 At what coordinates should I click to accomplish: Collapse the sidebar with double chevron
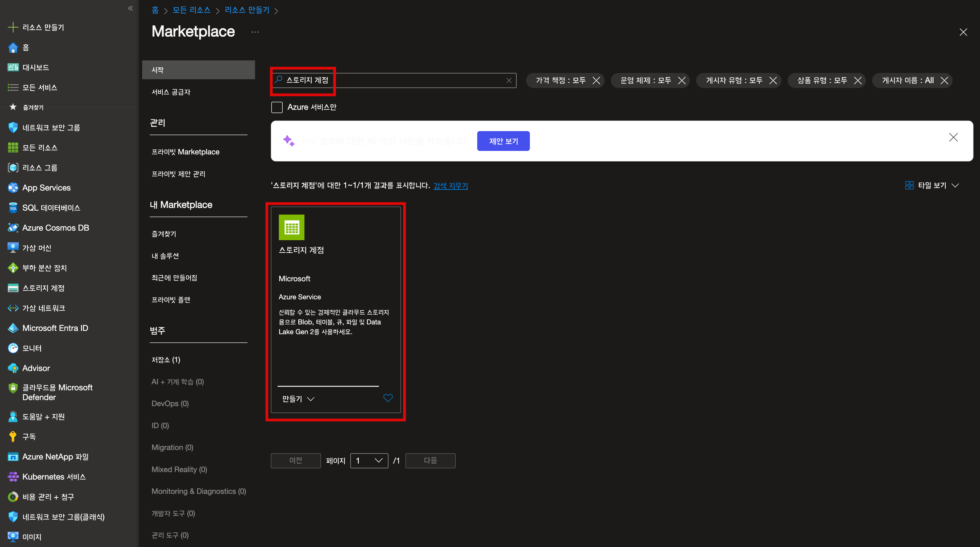pos(130,8)
